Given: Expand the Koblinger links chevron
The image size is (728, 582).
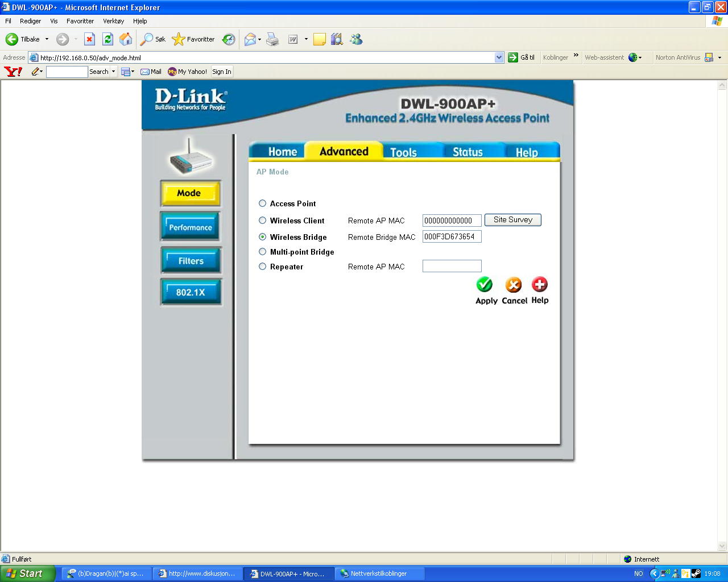Looking at the screenshot, I should (576, 55).
